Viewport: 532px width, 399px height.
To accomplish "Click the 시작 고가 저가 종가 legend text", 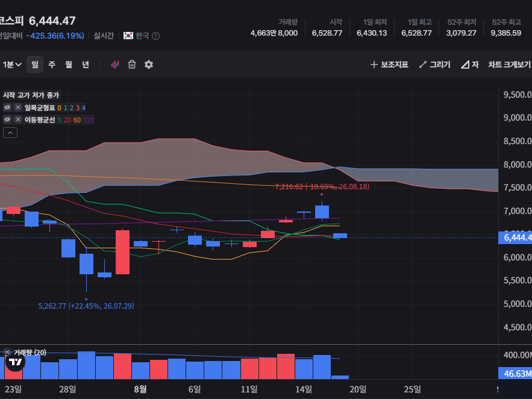I will point(31,95).
